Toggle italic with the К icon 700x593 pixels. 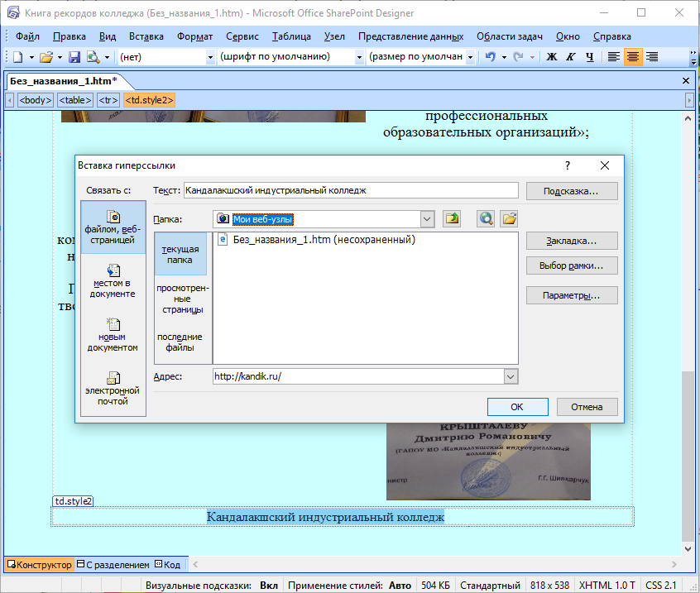571,57
